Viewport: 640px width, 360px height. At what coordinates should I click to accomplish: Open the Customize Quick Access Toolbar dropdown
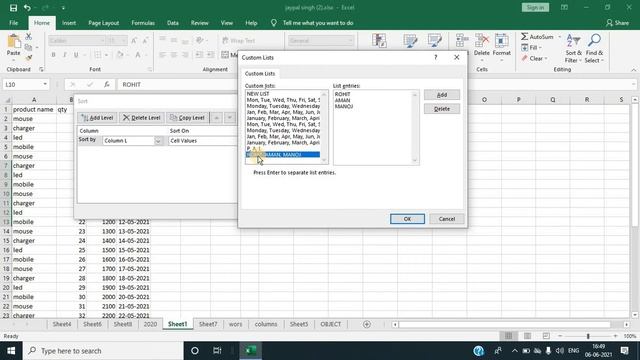63,8
